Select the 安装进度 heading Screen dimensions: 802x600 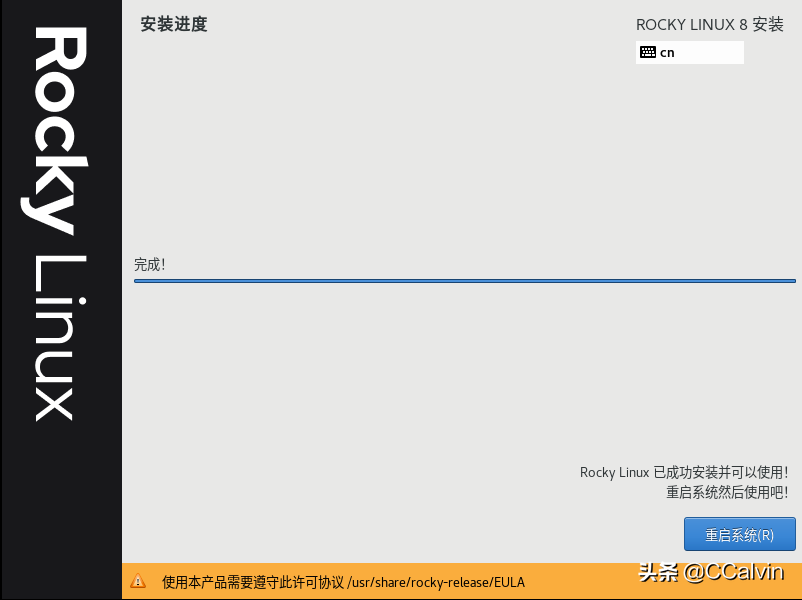click(x=174, y=24)
